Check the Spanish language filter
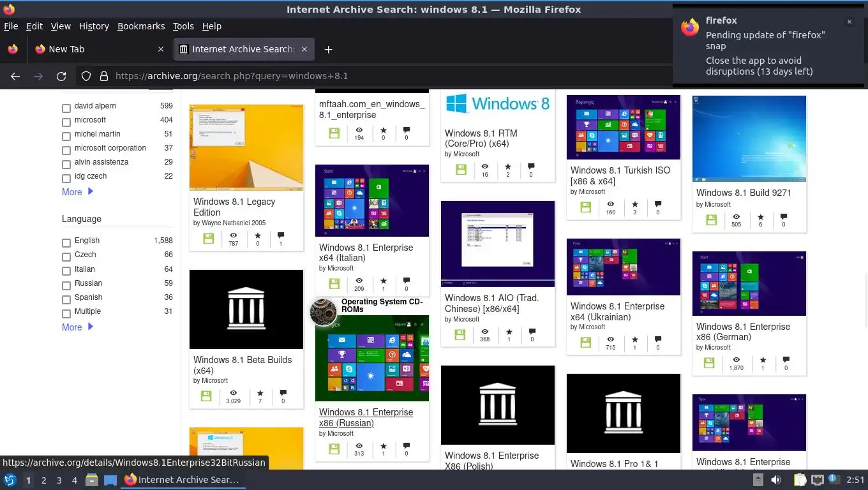Viewport: 868px width, 490px height. [66, 300]
